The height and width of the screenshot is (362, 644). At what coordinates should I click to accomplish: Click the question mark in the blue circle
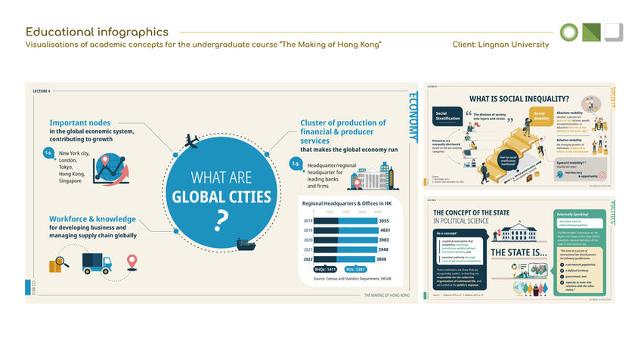221,221
